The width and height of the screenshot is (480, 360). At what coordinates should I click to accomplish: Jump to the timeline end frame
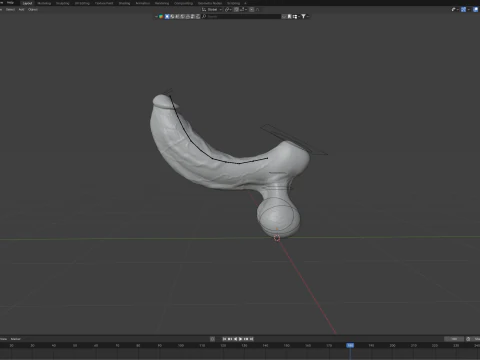click(251, 339)
